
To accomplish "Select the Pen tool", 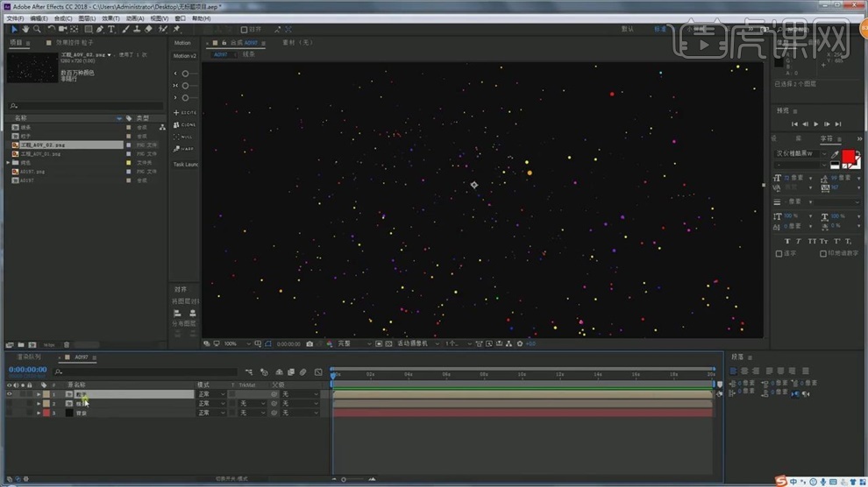I will (x=100, y=29).
